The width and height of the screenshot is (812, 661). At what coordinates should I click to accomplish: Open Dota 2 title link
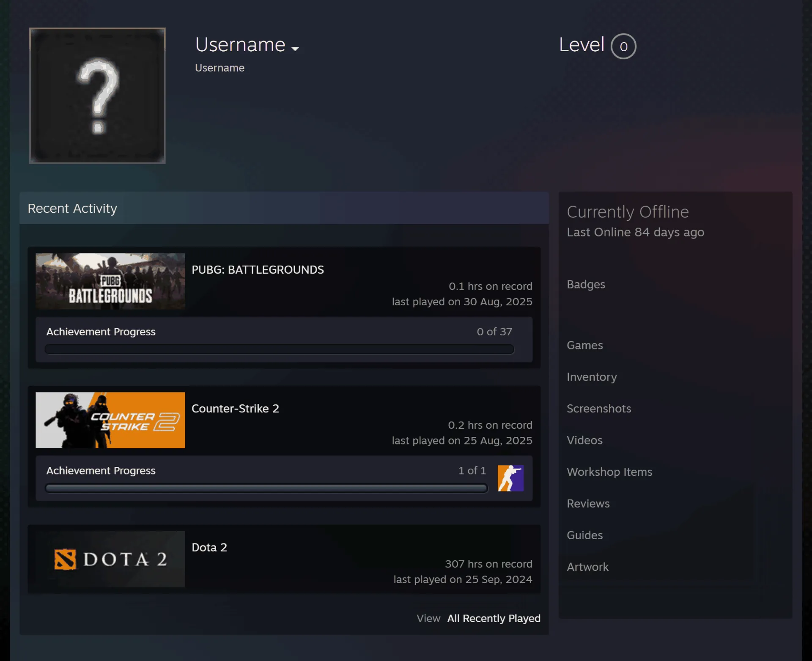209,547
